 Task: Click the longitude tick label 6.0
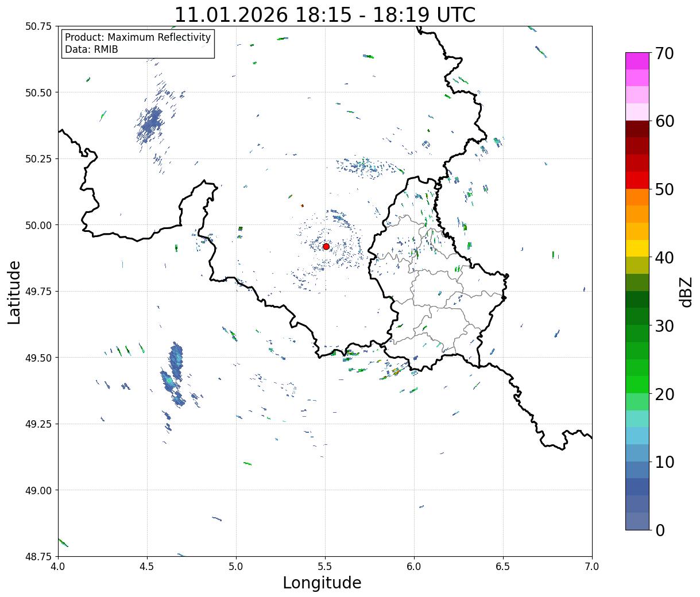pos(414,566)
